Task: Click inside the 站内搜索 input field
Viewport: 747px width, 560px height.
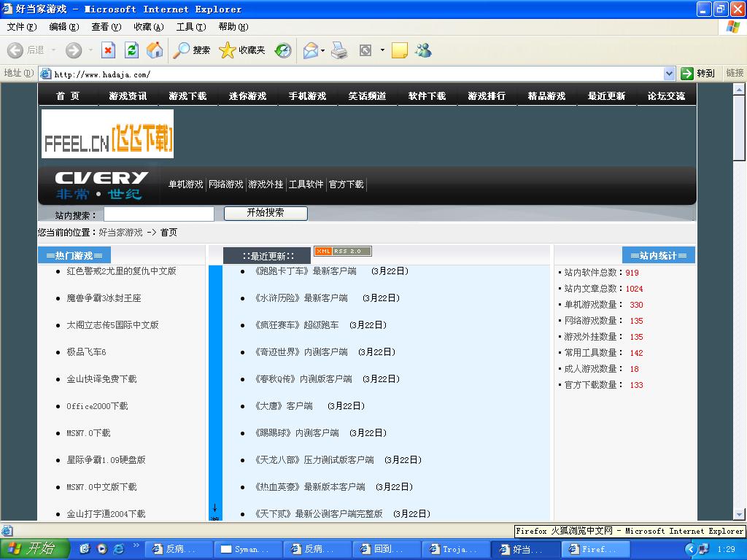Action: (x=159, y=214)
